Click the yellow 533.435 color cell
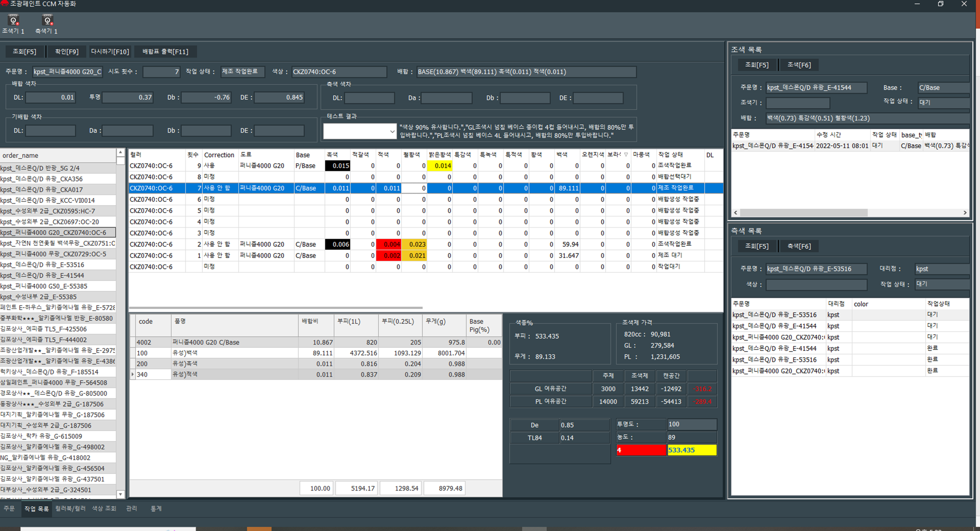Image resolution: width=980 pixels, height=531 pixels. tap(692, 450)
